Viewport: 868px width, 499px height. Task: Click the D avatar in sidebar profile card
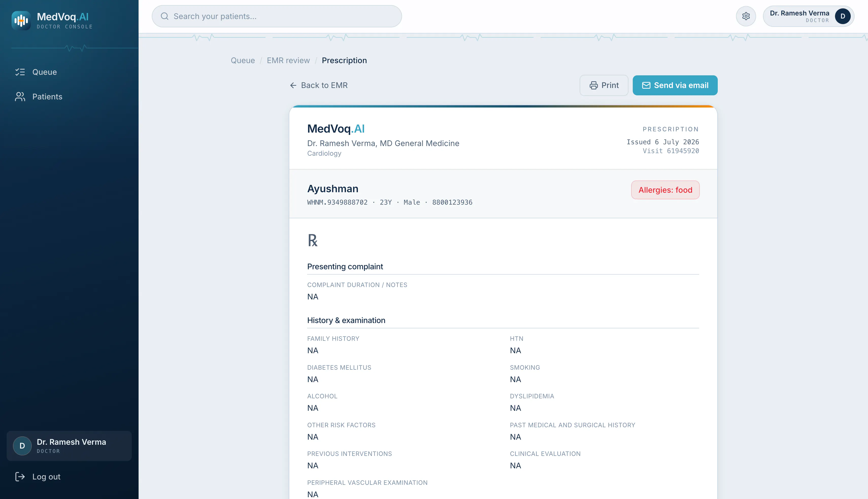click(x=22, y=446)
